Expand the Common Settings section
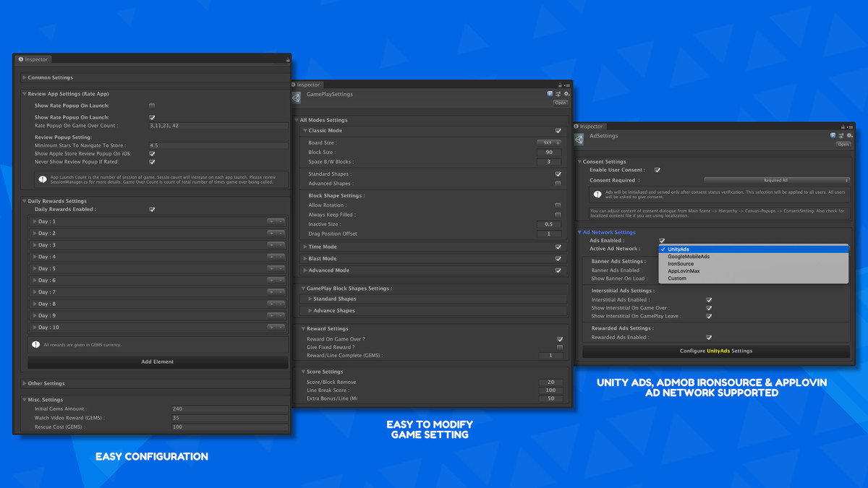The height and width of the screenshot is (488, 868). [x=25, y=77]
